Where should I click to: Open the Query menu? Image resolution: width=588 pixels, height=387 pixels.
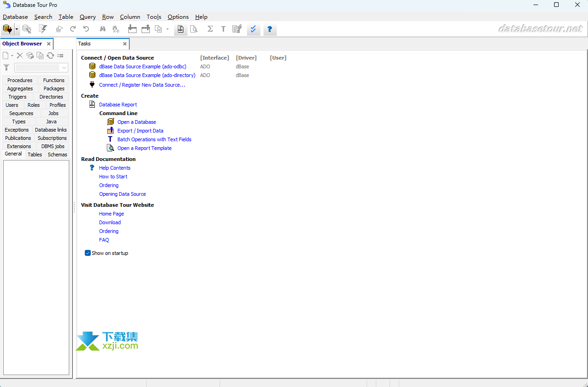(88, 17)
